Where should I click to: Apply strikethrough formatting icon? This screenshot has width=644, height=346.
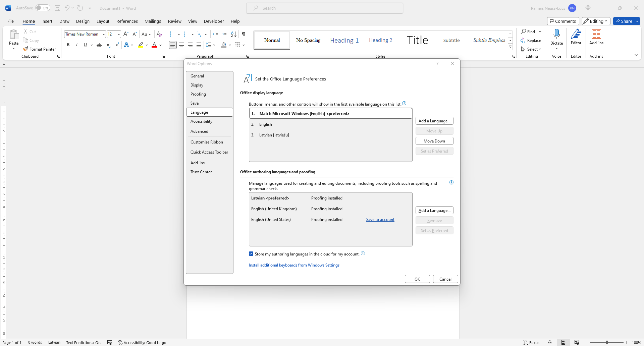[x=99, y=45]
